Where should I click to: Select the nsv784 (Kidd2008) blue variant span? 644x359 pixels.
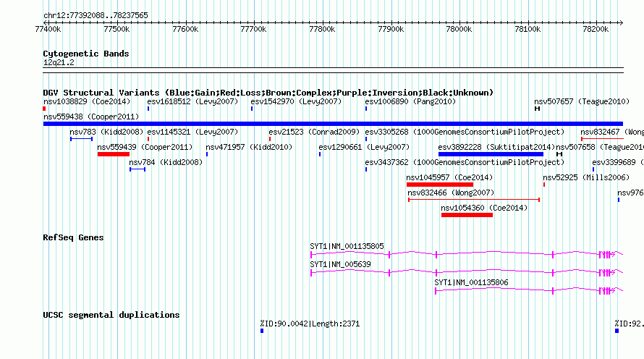click(x=137, y=169)
